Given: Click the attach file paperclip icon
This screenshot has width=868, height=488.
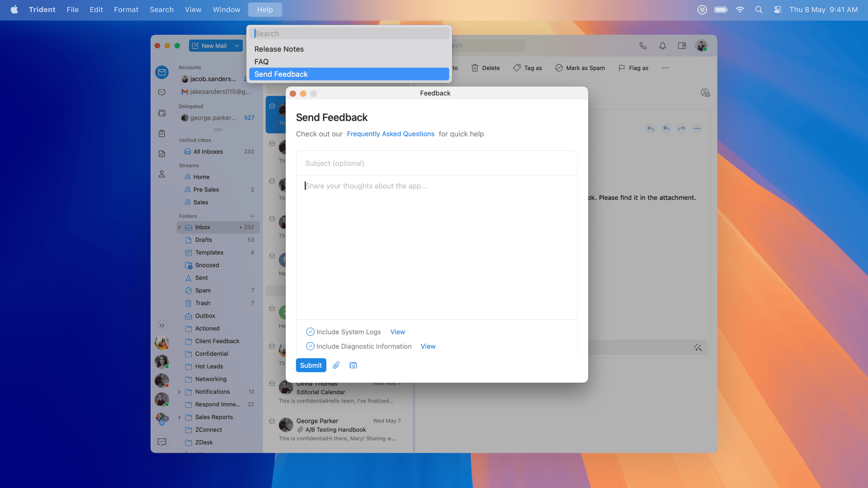Looking at the screenshot, I should coord(336,365).
